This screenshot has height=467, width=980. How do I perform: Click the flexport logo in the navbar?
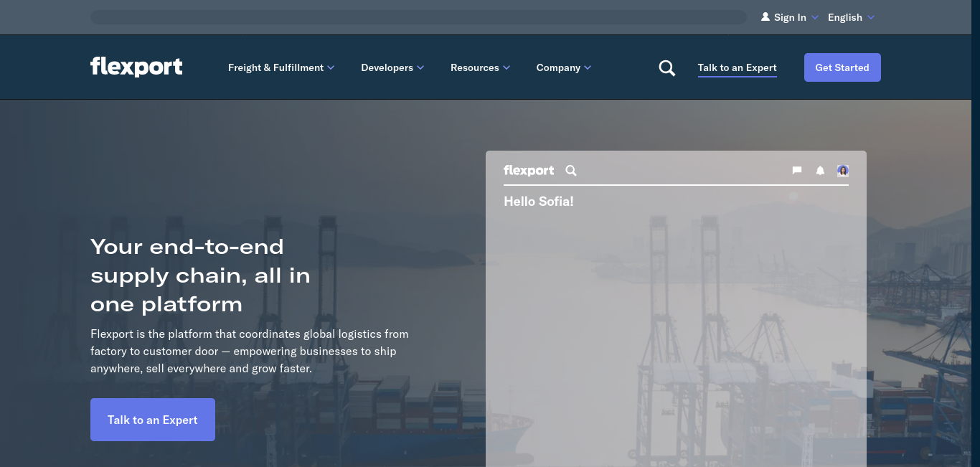(x=136, y=67)
